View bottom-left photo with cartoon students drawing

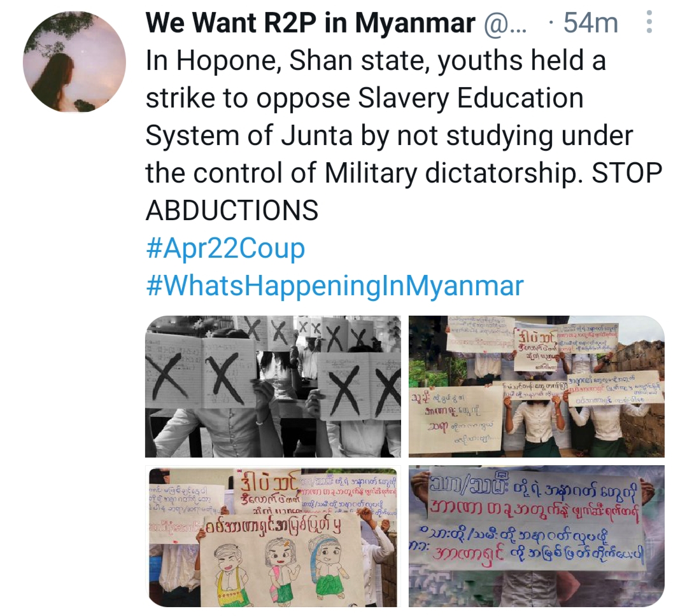pyautogui.click(x=273, y=536)
